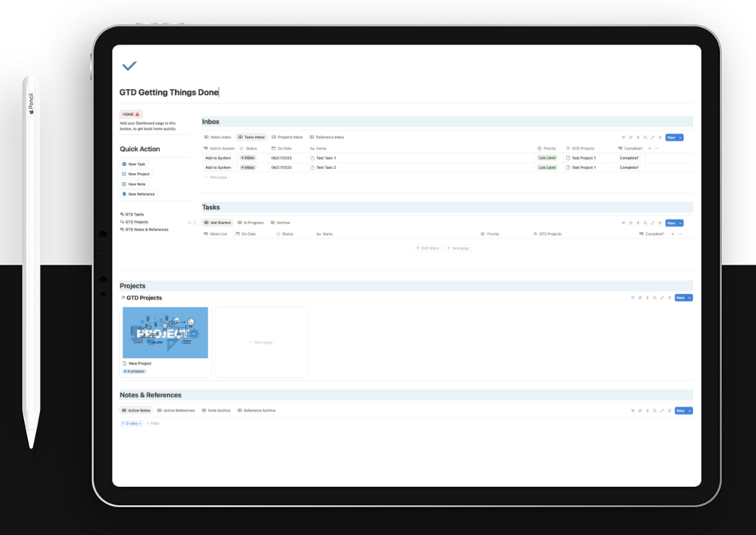Viewport: 756px width, 535px height.
Task: Switch to the Active References tab
Action: 176,411
